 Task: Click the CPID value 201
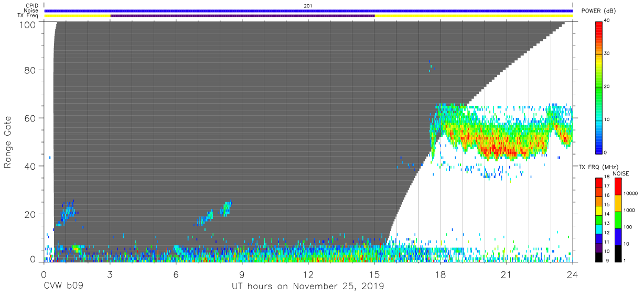308,6
